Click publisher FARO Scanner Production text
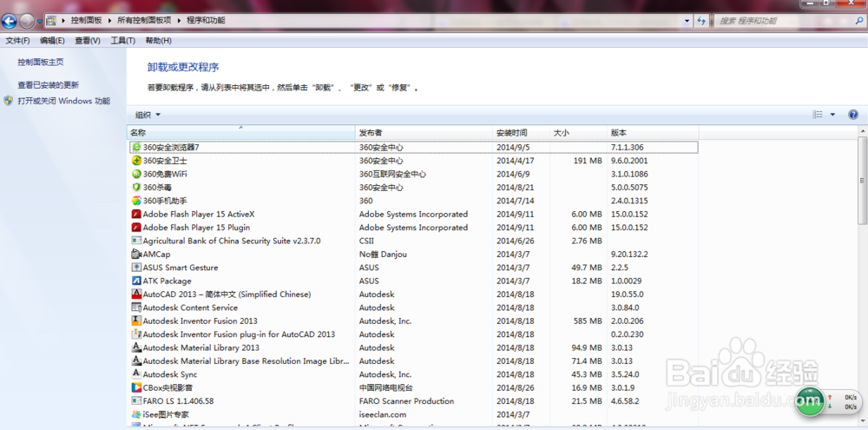 click(406, 401)
